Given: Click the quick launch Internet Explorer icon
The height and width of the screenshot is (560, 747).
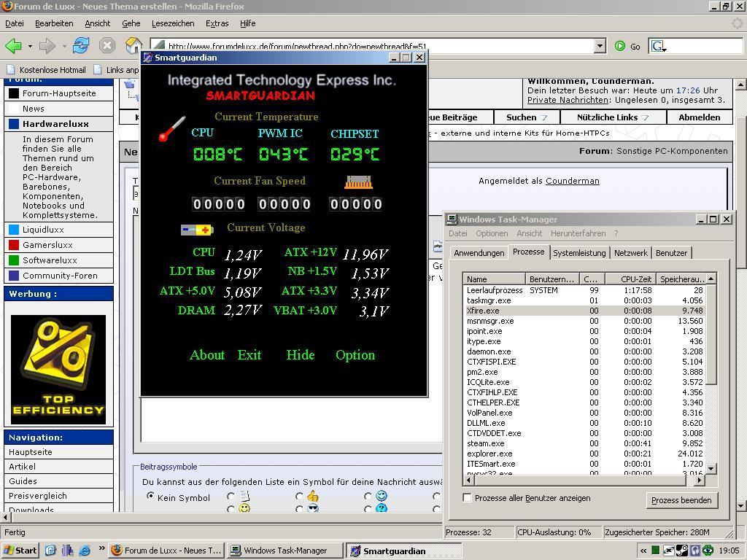Looking at the screenshot, I should (x=85, y=551).
